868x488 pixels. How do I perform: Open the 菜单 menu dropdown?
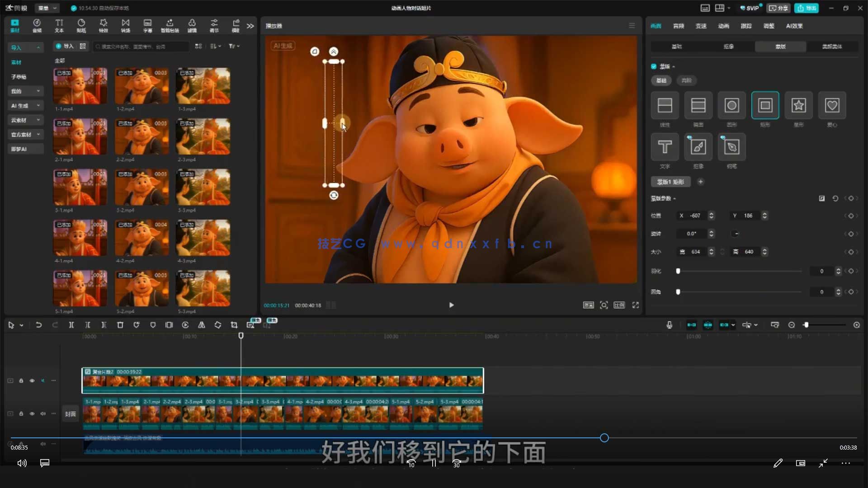pos(47,8)
